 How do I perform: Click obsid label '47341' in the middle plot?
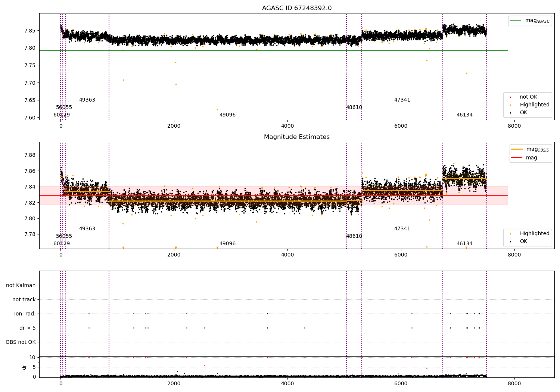click(x=402, y=229)
